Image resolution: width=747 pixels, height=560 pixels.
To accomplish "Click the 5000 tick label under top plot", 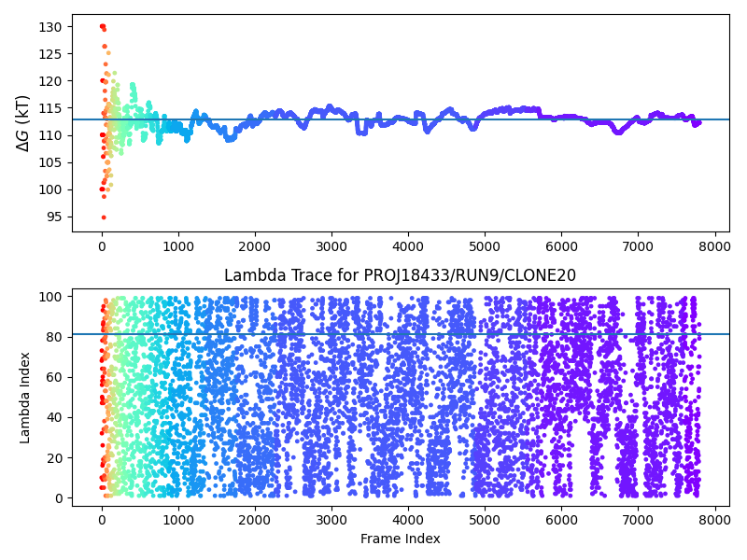I will 485,247.
